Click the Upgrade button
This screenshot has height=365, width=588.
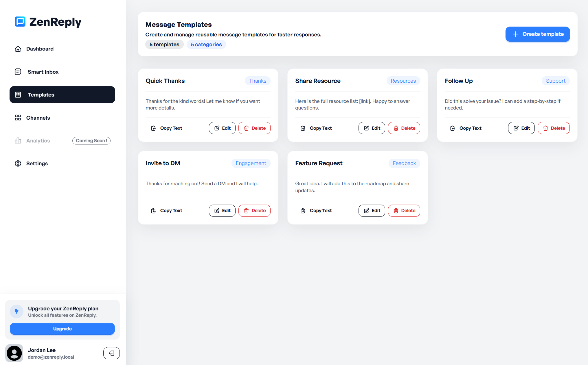[x=62, y=329]
